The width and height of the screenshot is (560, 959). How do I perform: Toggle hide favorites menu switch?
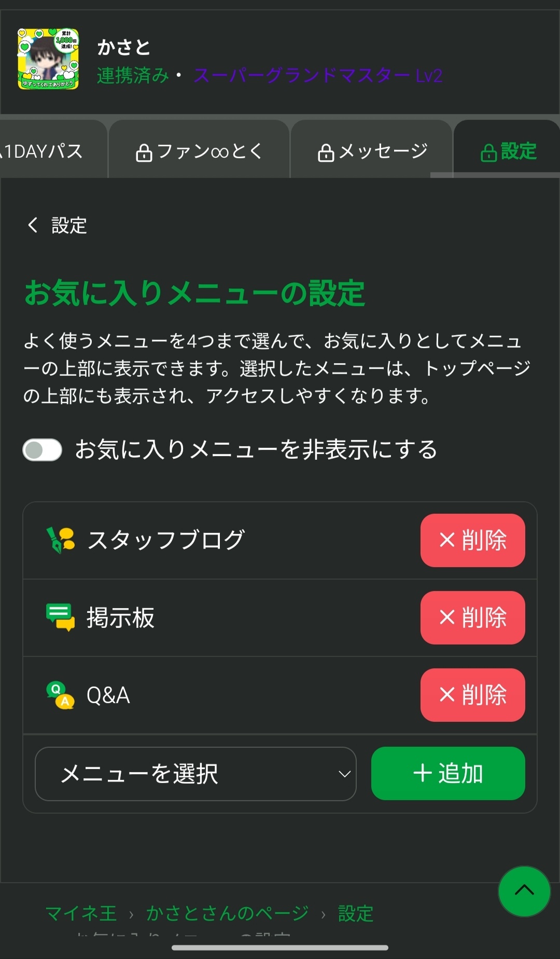point(43,450)
